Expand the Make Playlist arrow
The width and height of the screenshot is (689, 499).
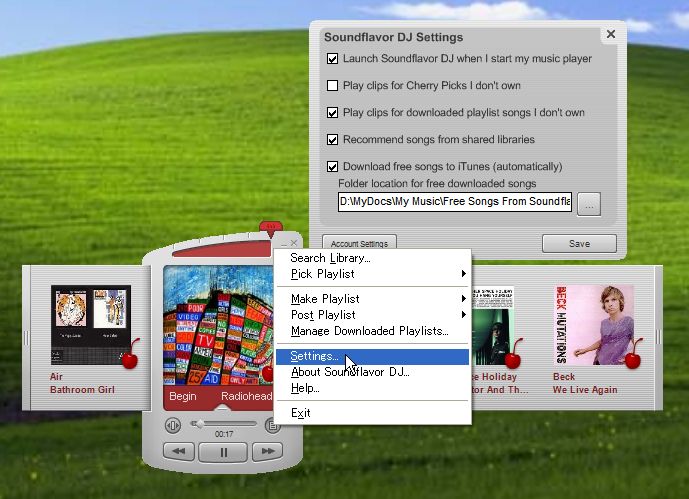click(x=464, y=299)
